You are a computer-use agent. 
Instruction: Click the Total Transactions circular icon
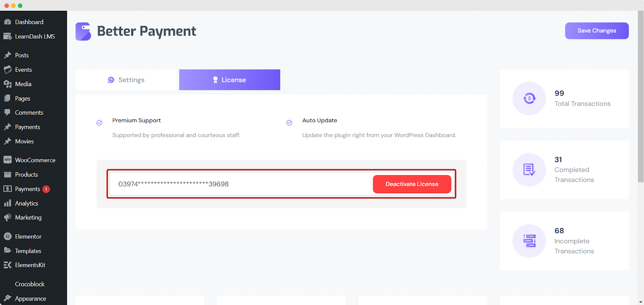pos(529,98)
